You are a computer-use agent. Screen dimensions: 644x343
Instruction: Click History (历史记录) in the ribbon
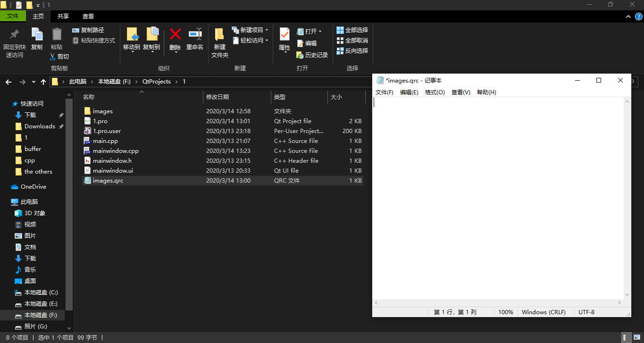click(x=312, y=55)
